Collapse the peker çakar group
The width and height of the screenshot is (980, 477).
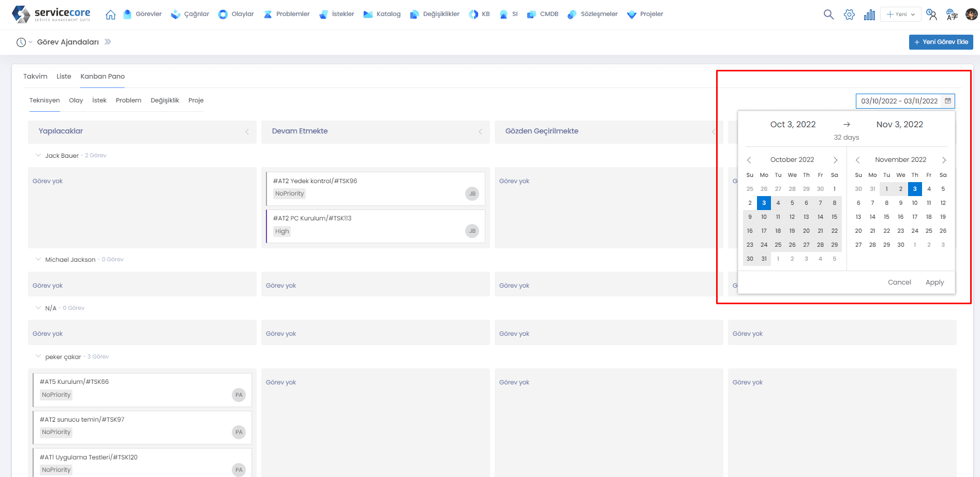[x=38, y=356]
